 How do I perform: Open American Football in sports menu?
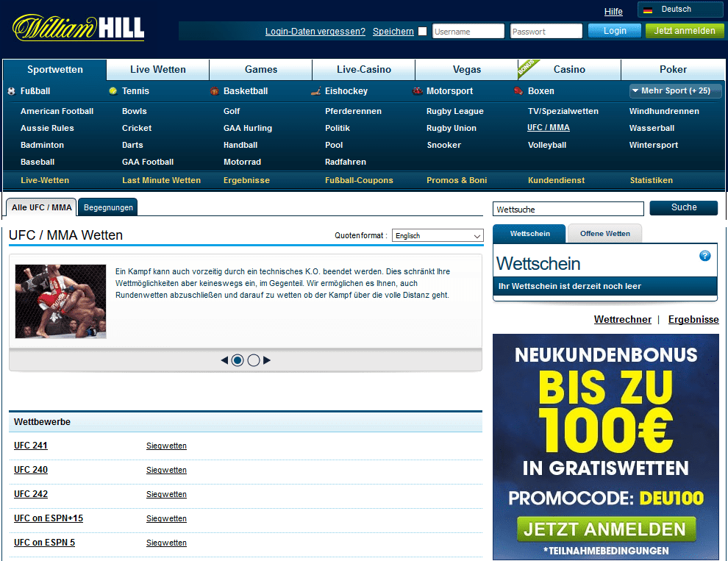[x=57, y=111]
